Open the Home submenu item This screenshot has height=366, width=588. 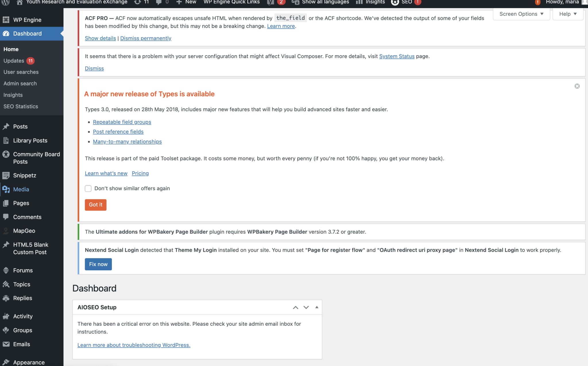point(11,49)
